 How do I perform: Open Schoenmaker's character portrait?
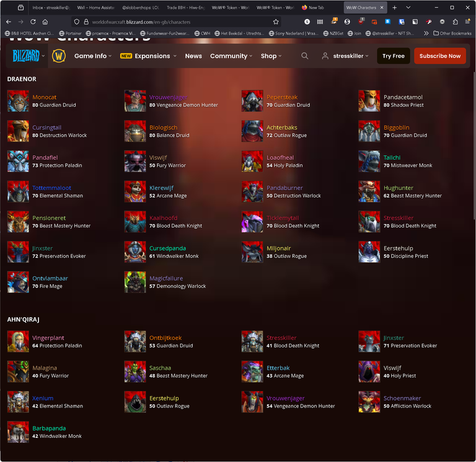click(369, 402)
